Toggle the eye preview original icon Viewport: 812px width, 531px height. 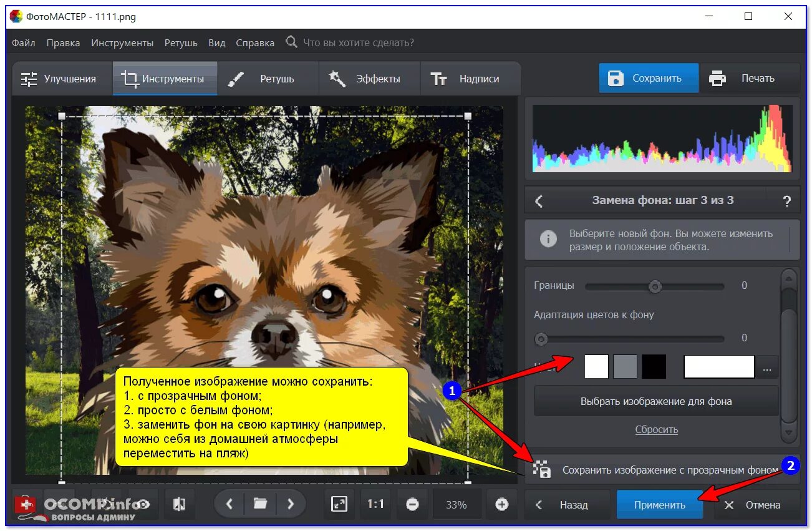143,504
